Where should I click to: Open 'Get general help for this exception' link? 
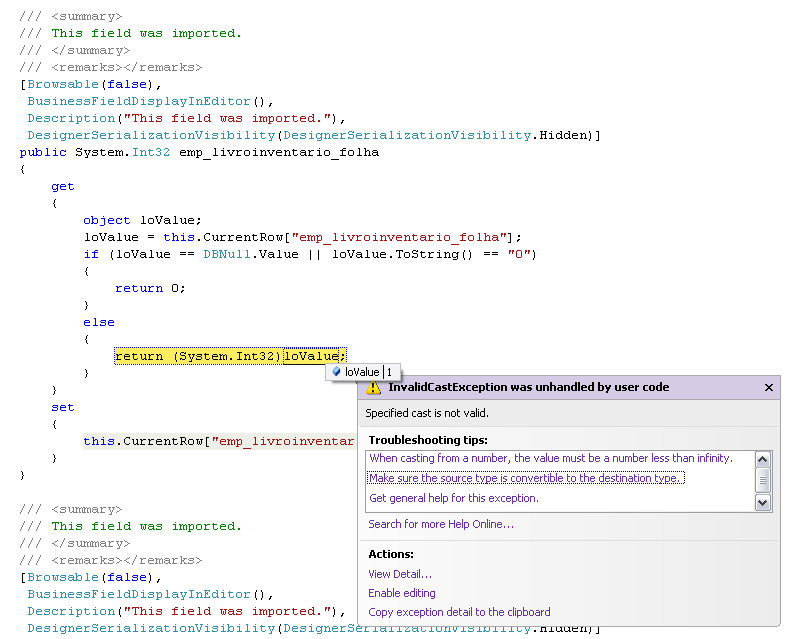coord(453,498)
